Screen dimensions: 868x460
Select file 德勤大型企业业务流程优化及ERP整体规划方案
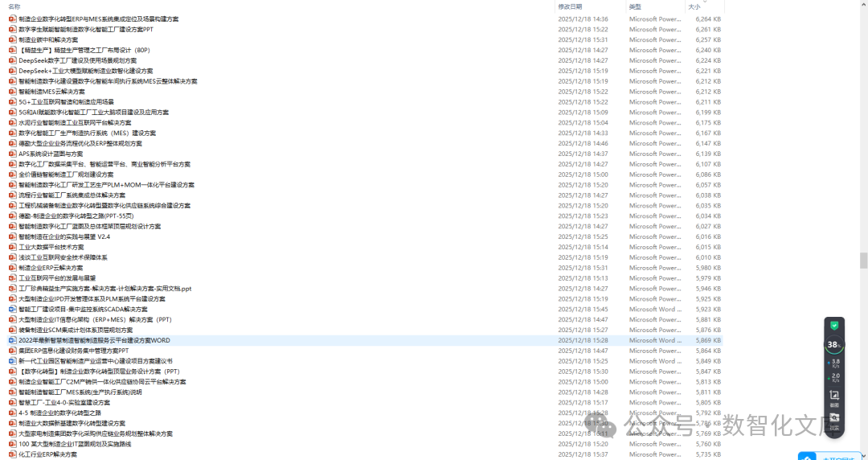(80, 143)
